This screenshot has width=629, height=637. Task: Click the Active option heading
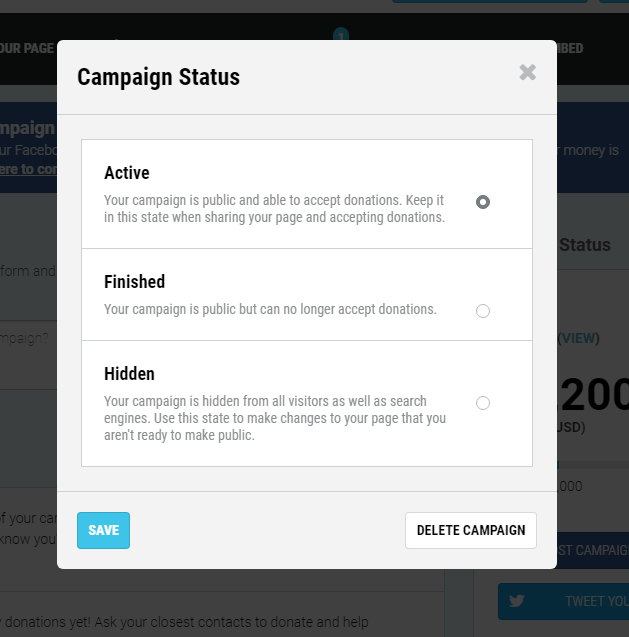coord(127,173)
